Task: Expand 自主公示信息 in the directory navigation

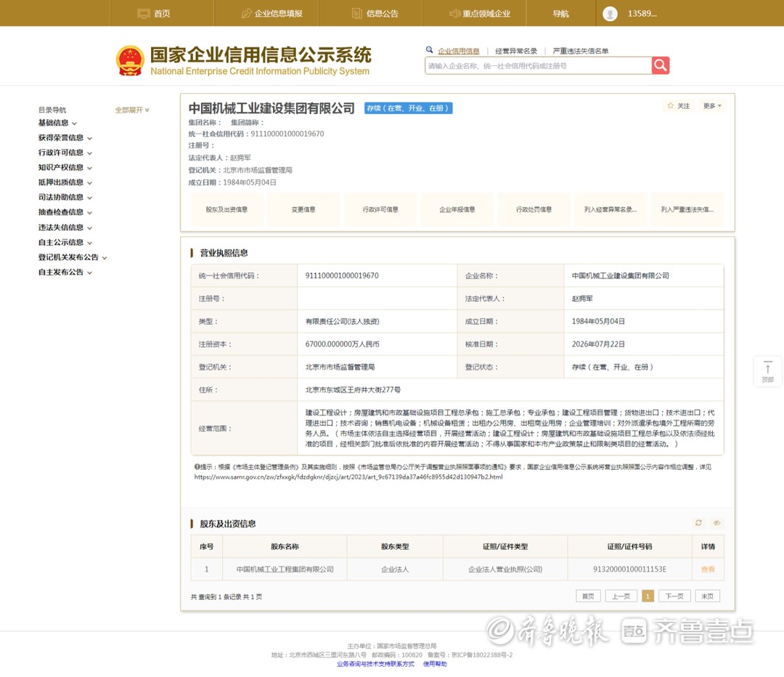Action: click(65, 242)
